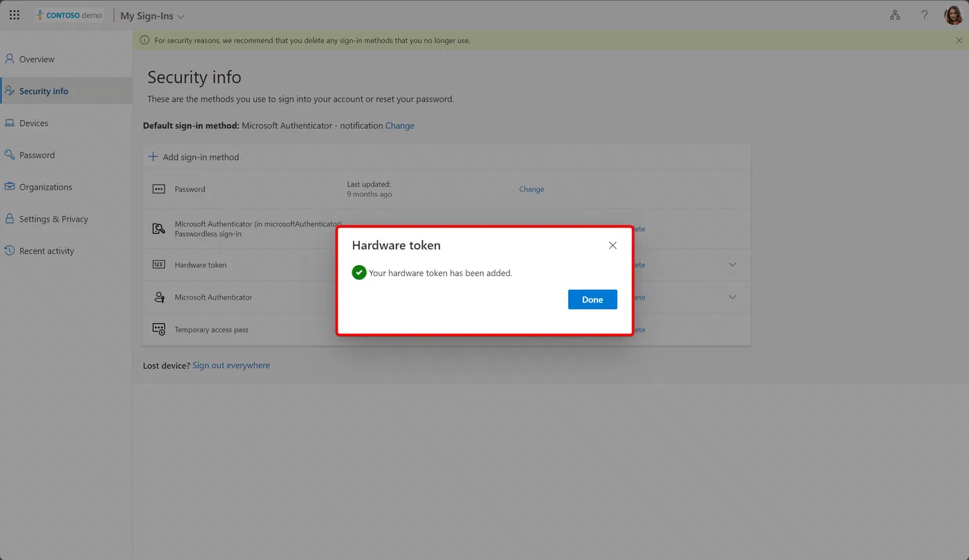Open the organization chart icon in header

[x=895, y=15]
